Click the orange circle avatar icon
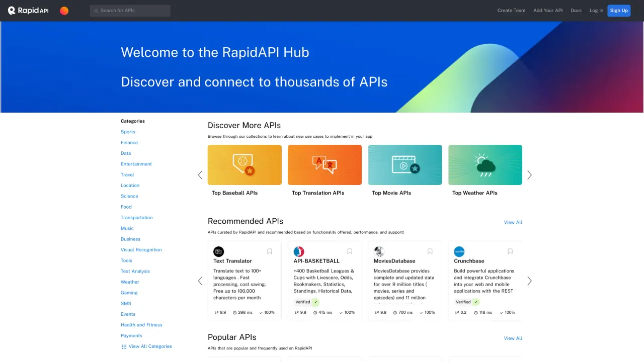The image size is (644, 362). click(x=64, y=11)
